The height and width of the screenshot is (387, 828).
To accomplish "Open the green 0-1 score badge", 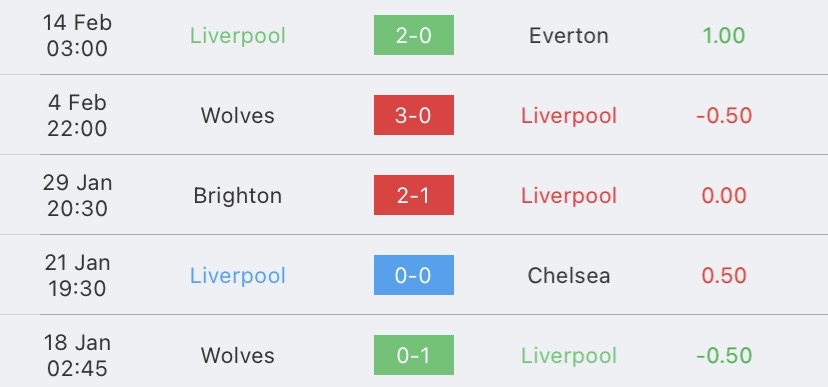I will 413,355.
